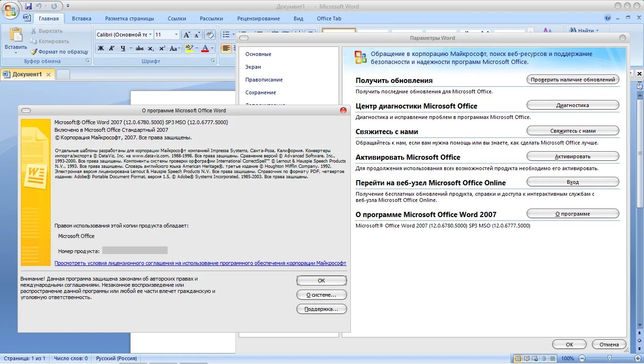Open the Вставка ribbon tab
Screen dimensions: 644x364
(81, 18)
